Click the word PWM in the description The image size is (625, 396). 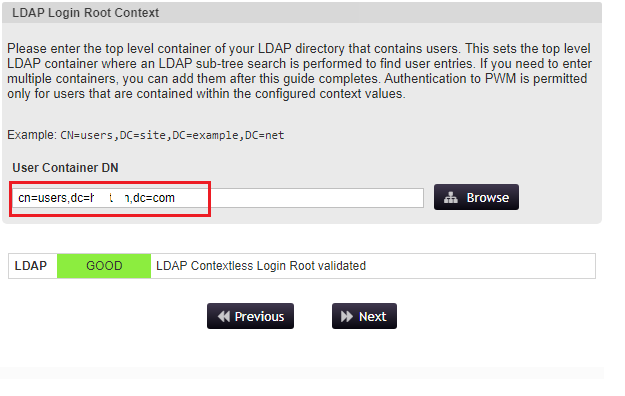click(x=501, y=79)
